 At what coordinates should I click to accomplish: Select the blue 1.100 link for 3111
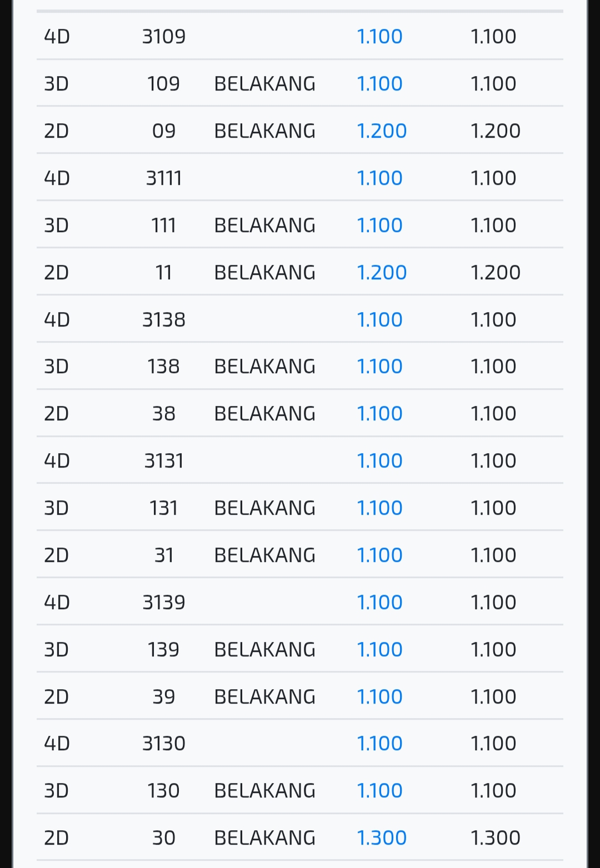coord(379,178)
